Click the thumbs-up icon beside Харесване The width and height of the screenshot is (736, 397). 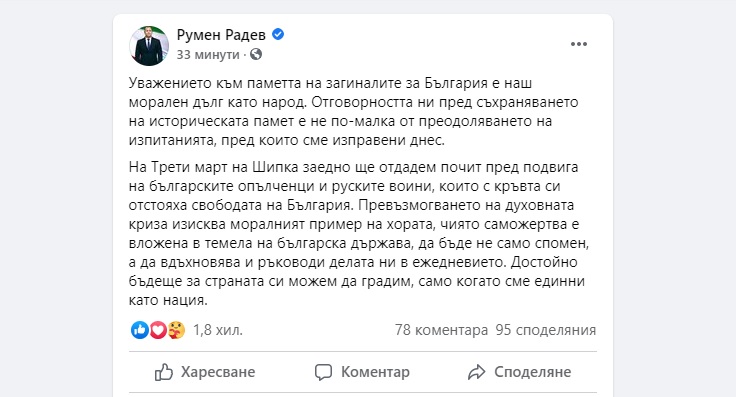[164, 372]
